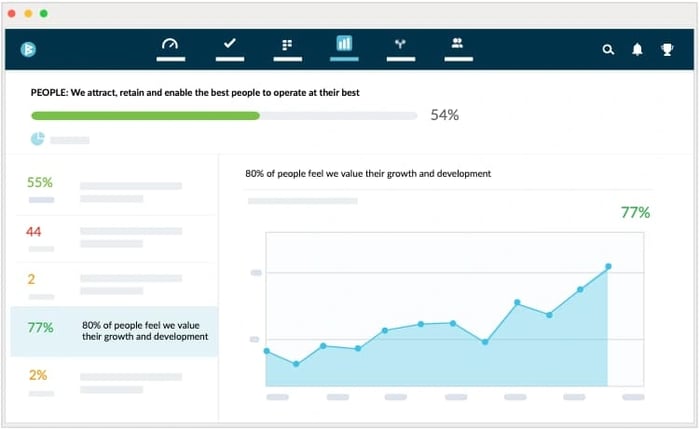Select the bar chart analytics tab

pyautogui.click(x=344, y=44)
